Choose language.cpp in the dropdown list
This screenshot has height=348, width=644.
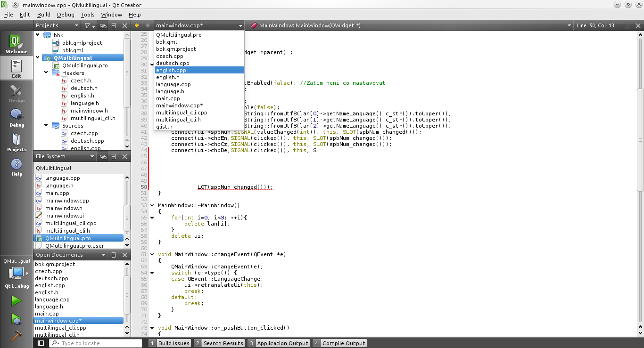[199, 84]
